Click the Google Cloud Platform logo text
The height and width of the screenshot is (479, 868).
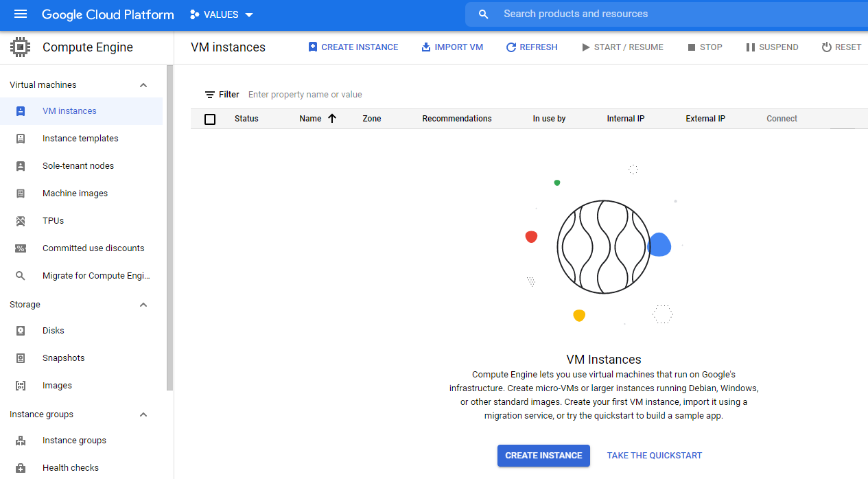(108, 14)
